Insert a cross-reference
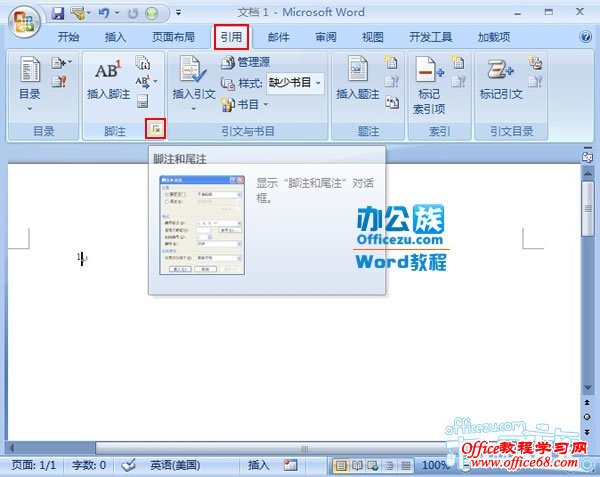The height and width of the screenshot is (477, 600). 392,102
